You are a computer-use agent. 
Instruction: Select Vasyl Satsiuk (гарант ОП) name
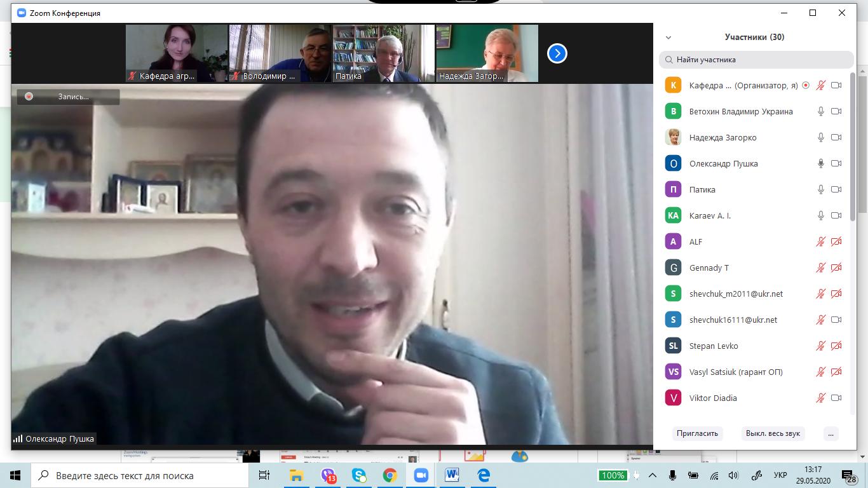(736, 372)
